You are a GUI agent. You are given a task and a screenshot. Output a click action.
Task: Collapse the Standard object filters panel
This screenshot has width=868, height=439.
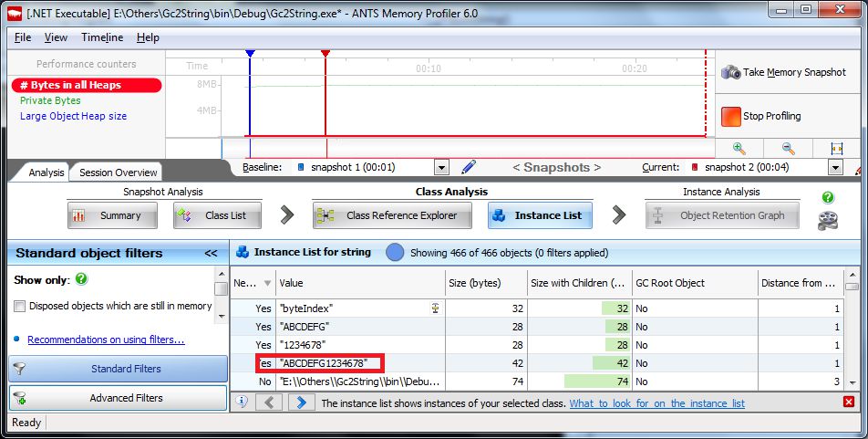coord(211,254)
